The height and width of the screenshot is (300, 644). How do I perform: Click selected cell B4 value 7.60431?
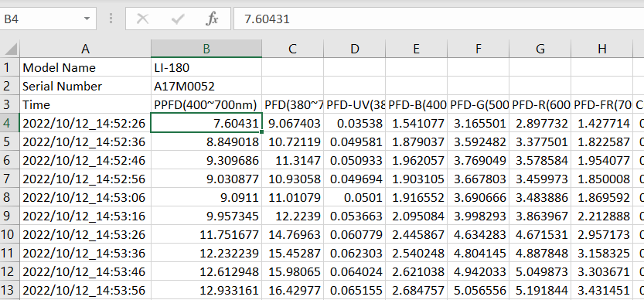[206, 123]
